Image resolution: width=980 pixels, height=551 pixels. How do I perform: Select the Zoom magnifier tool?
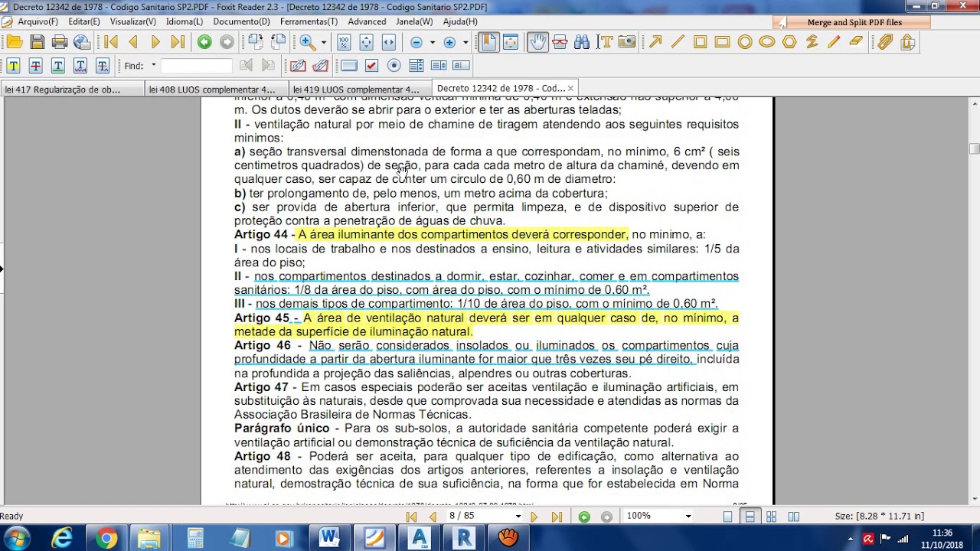308,42
